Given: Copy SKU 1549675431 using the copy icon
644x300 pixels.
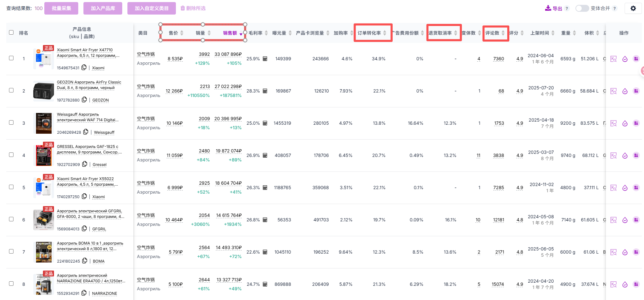Looking at the screenshot, I should pyautogui.click(x=84, y=67).
